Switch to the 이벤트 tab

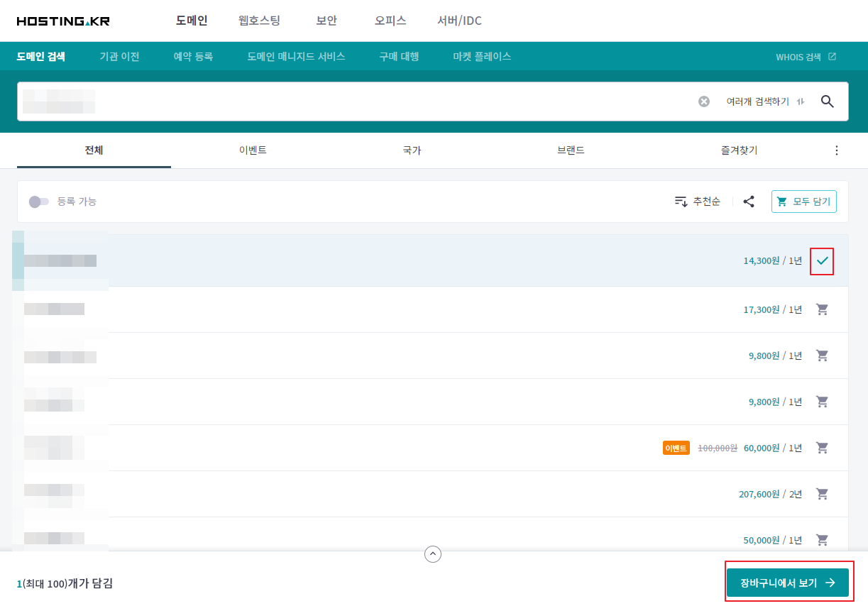(253, 150)
